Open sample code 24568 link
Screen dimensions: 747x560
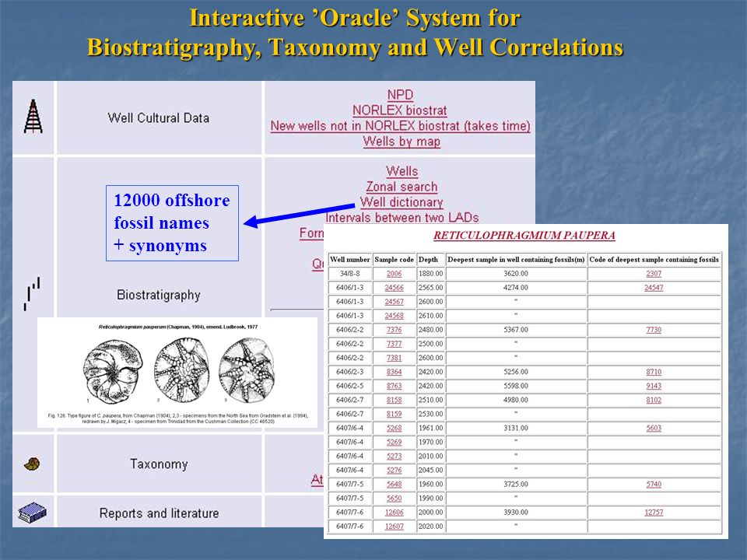[394, 316]
